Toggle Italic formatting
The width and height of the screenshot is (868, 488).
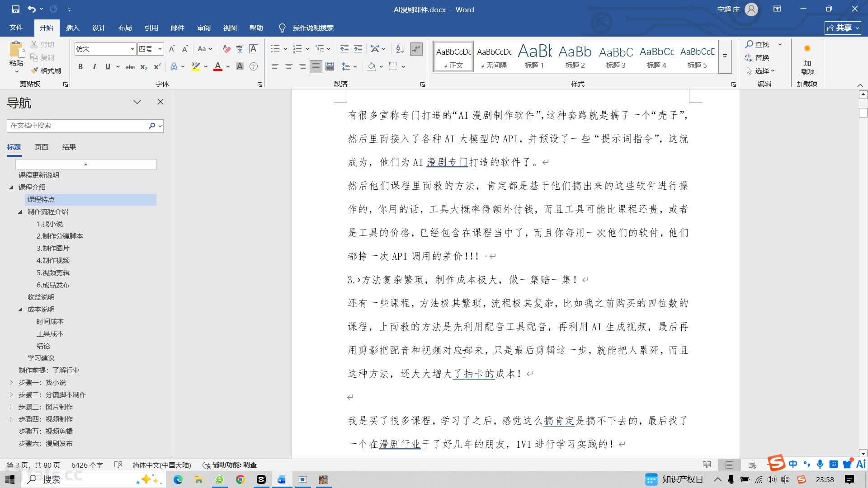coord(94,67)
